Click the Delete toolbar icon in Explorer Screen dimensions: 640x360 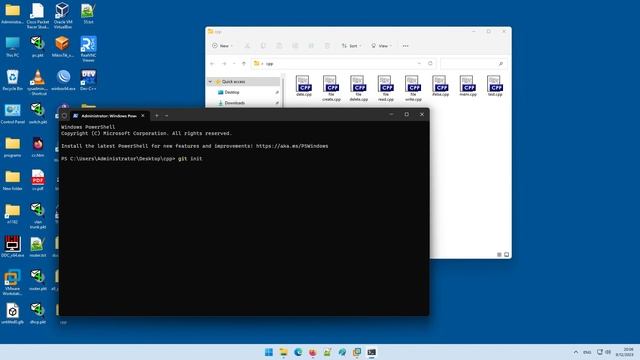click(327, 46)
